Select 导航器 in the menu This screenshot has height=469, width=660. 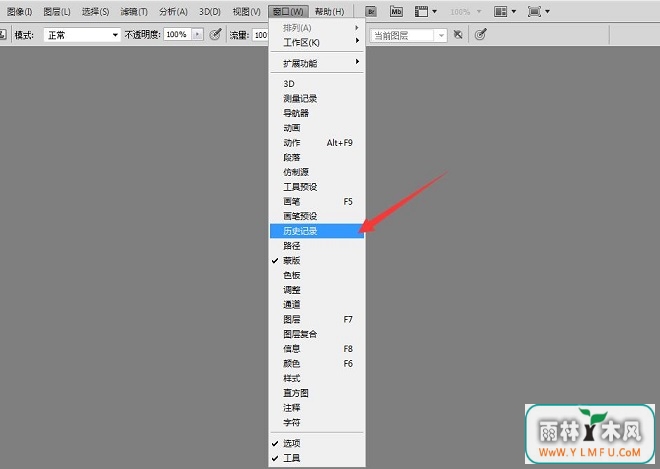317,113
